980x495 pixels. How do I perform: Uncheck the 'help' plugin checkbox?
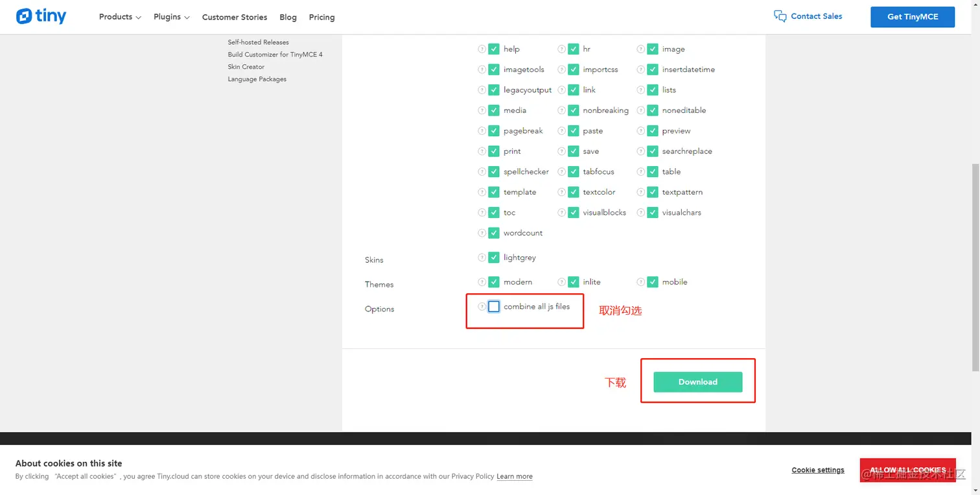click(x=494, y=49)
